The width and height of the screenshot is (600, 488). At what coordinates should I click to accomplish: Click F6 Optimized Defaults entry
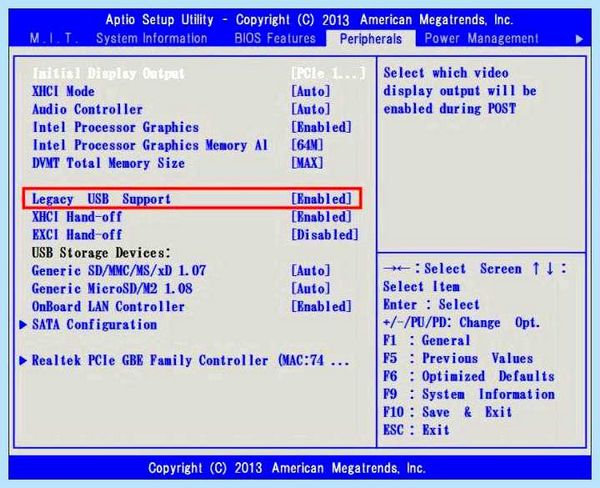(x=469, y=377)
